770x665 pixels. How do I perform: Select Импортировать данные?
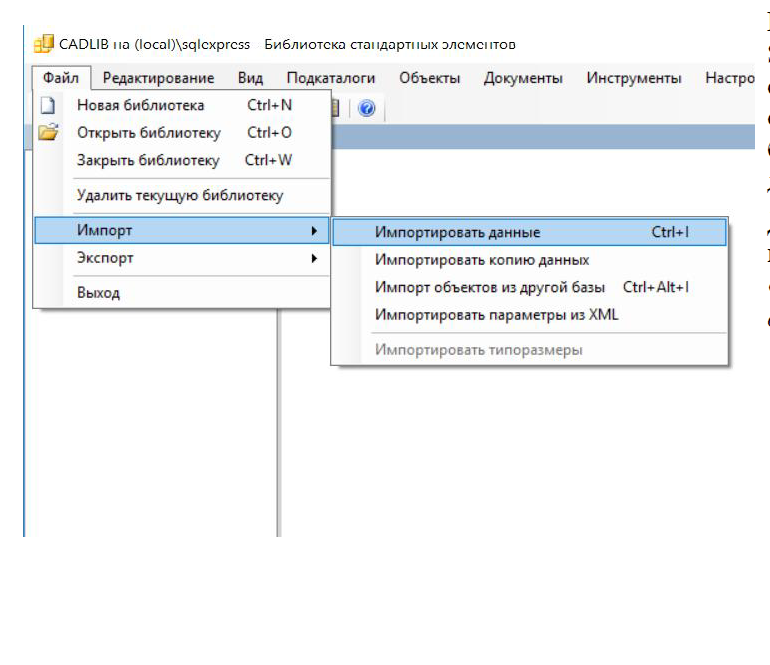point(529,232)
